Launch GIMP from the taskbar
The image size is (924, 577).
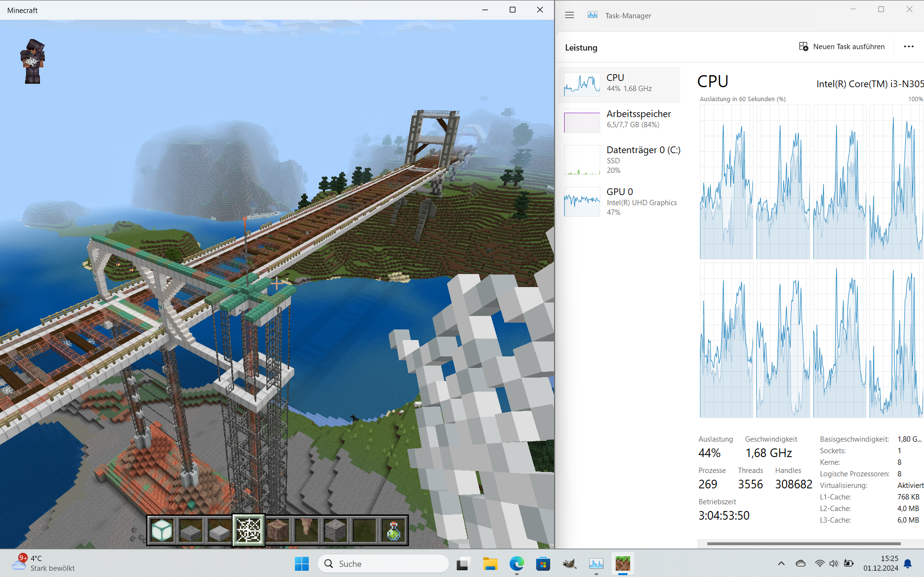(x=569, y=564)
